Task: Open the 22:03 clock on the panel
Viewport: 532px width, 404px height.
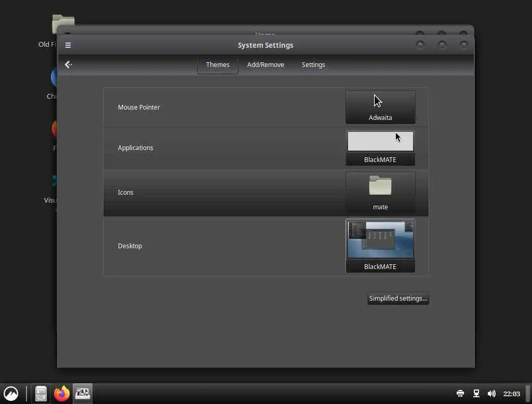Action: click(512, 394)
